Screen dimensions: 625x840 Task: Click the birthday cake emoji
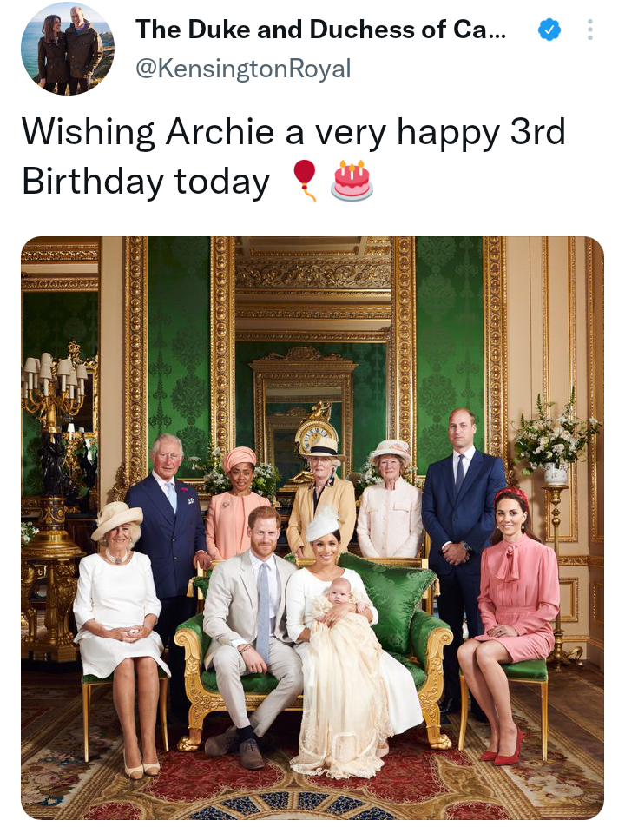point(352,179)
